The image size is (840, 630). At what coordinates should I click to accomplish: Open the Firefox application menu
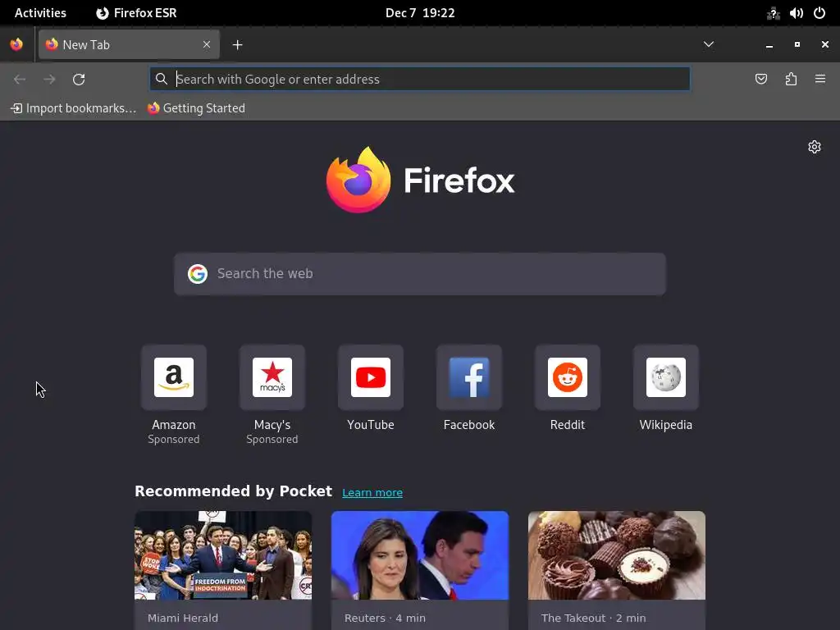(x=820, y=80)
